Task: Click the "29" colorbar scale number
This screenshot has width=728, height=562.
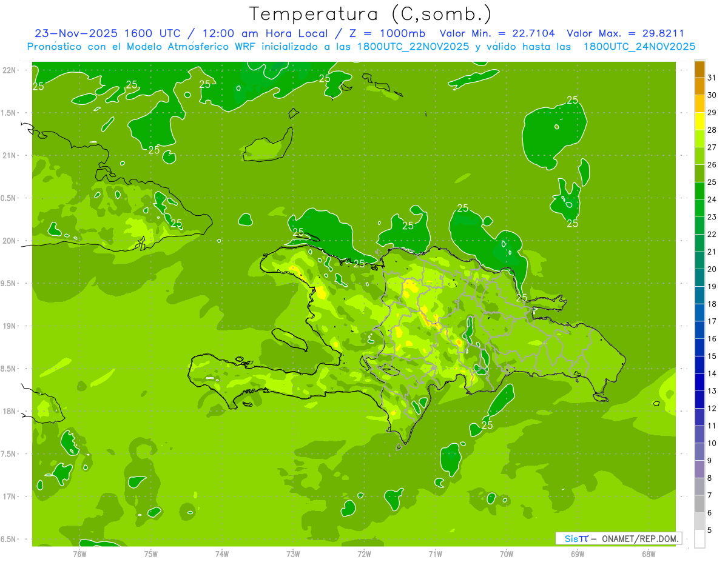Action: tap(712, 113)
